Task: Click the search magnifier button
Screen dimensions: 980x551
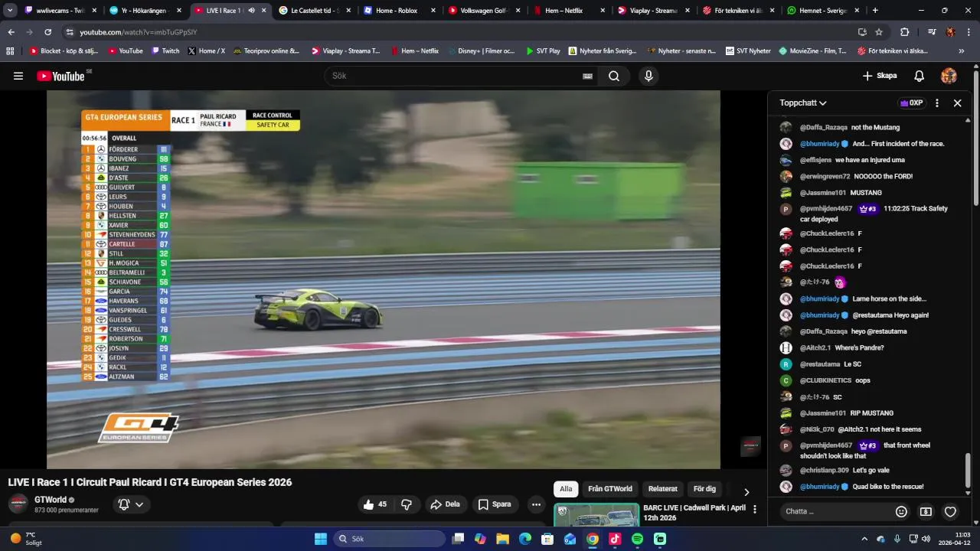Action: [614, 76]
